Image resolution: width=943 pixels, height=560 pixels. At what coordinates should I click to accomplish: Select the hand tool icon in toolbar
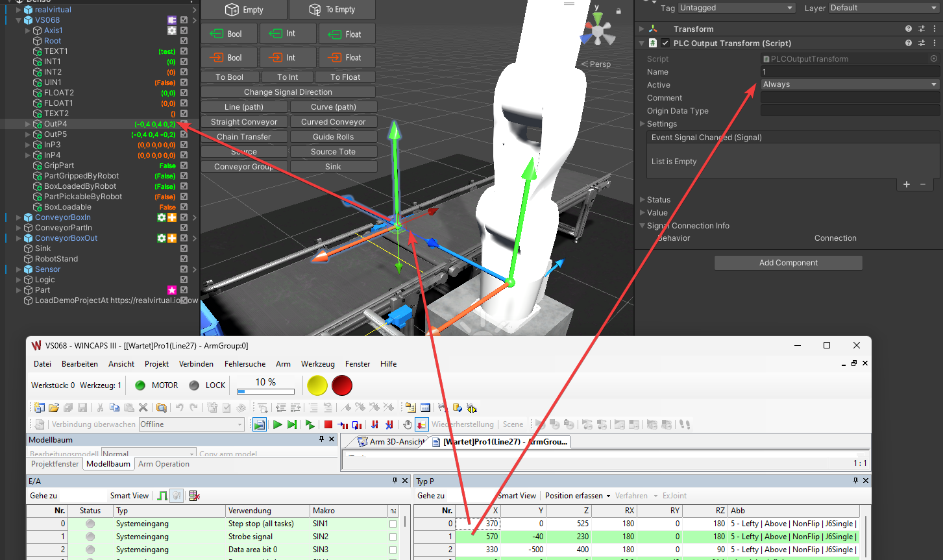click(407, 424)
